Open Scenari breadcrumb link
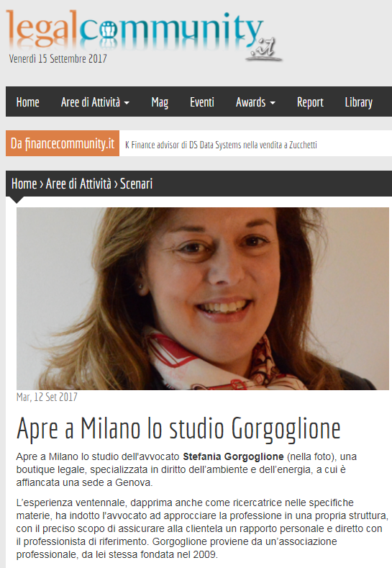The image size is (392, 568). point(136,184)
